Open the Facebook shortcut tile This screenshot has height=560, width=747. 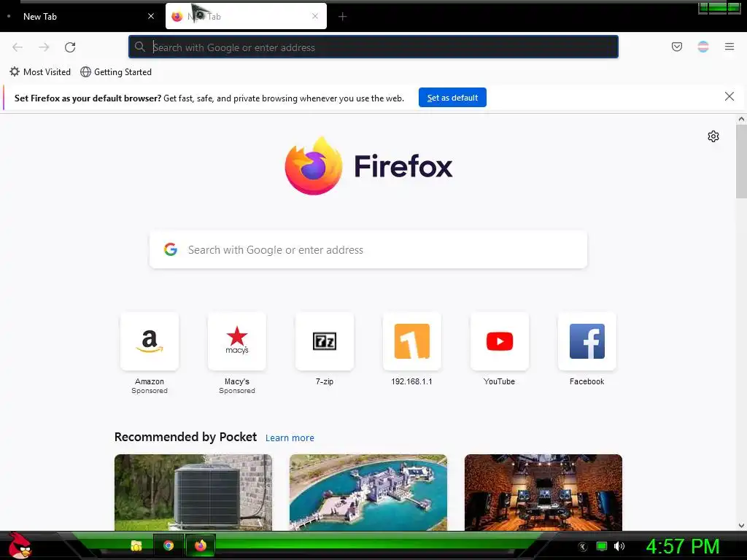point(587,341)
